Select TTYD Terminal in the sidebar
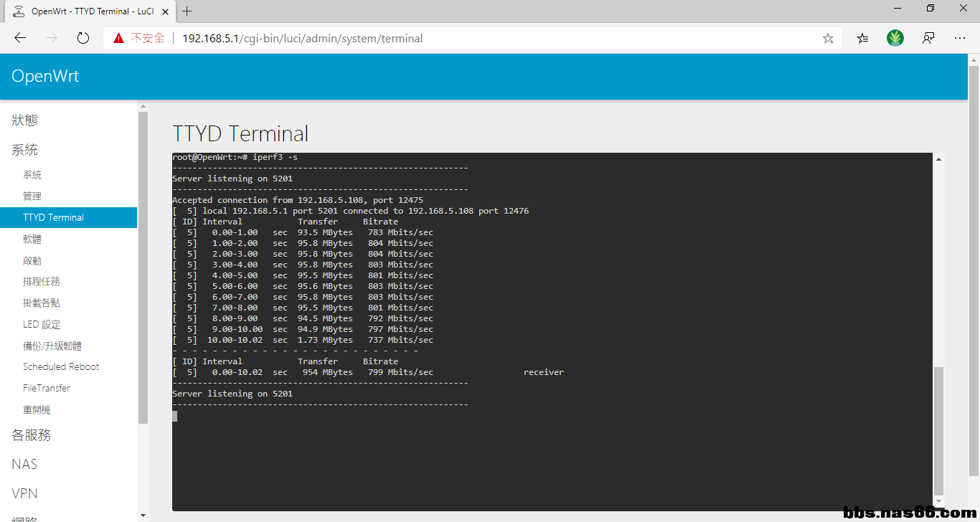 click(53, 217)
